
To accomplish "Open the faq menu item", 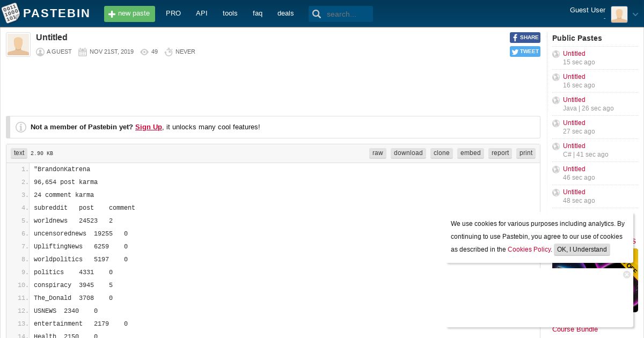I will click(258, 13).
